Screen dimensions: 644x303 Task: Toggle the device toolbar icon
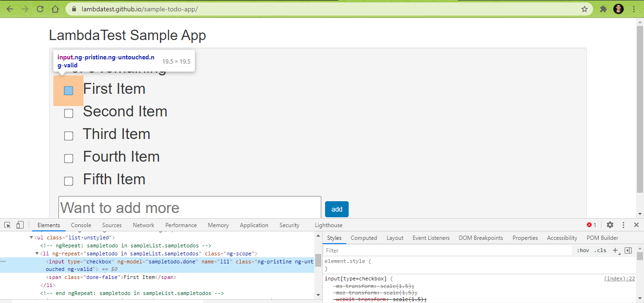pyautogui.click(x=20, y=225)
